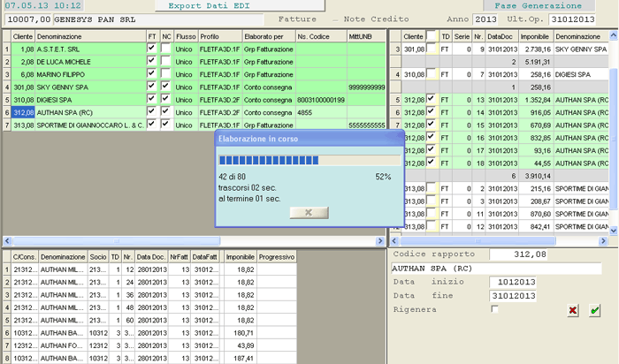Toggle FT checkbox for A.S.T.E.T. SRL
Viewport: 619px width, 364px height.
pyautogui.click(x=151, y=48)
